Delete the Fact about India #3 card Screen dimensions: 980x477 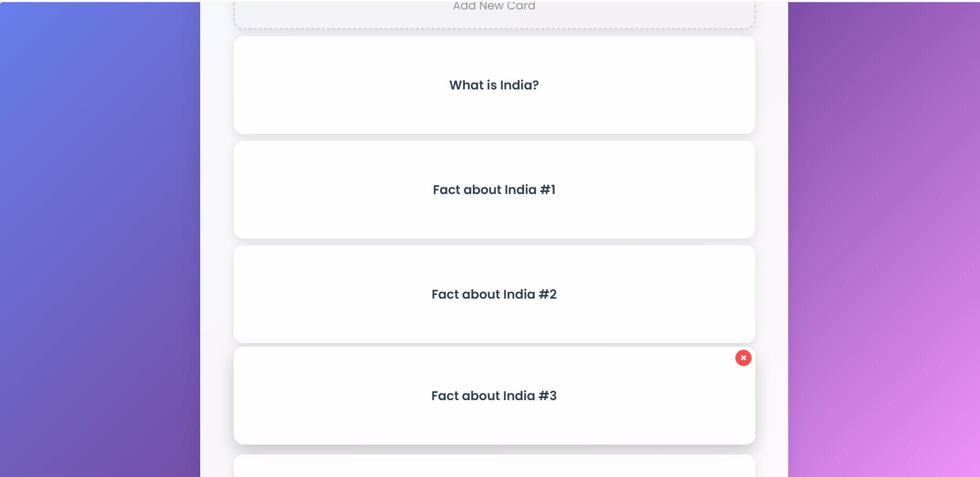tap(743, 358)
